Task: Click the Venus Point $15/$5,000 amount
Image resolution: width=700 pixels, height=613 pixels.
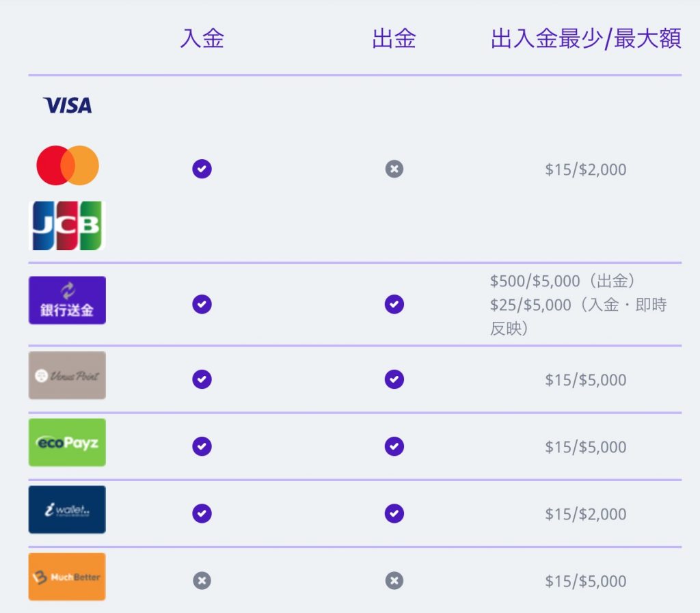Action: pos(586,380)
